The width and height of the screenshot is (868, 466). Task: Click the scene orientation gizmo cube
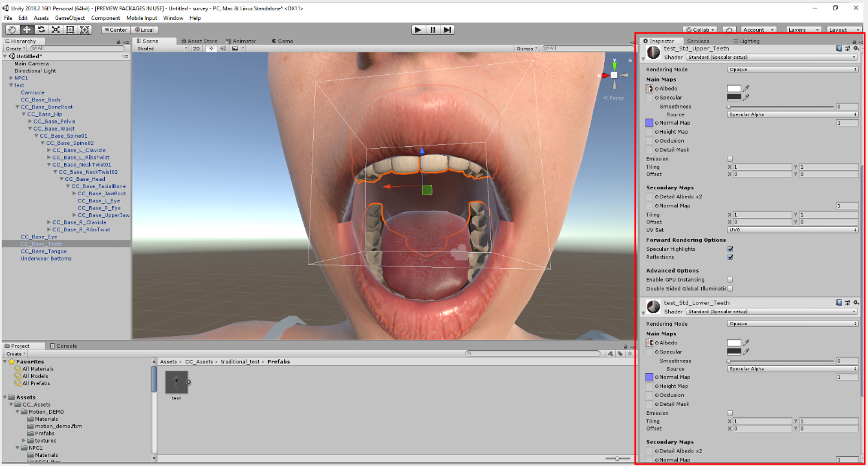614,75
